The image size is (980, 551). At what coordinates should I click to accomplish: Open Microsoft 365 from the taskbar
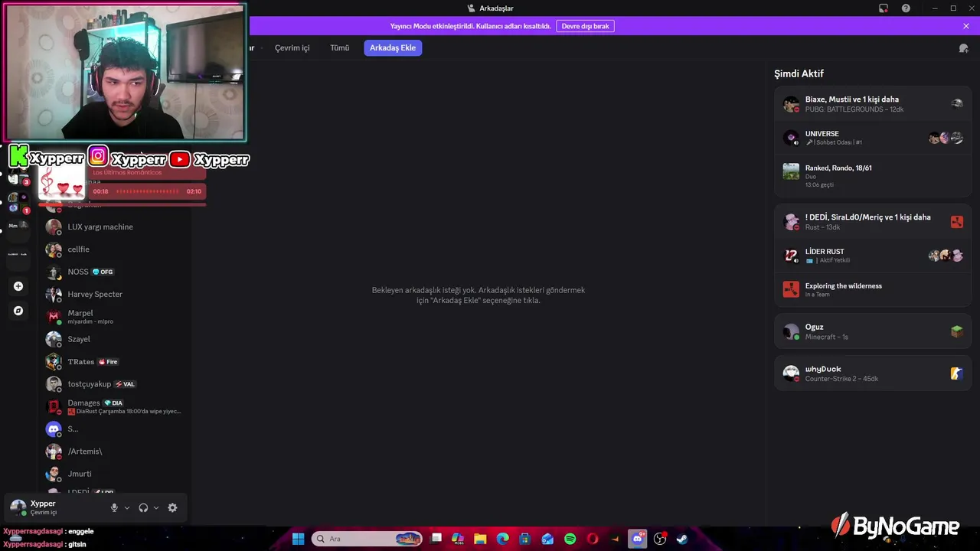click(458, 539)
